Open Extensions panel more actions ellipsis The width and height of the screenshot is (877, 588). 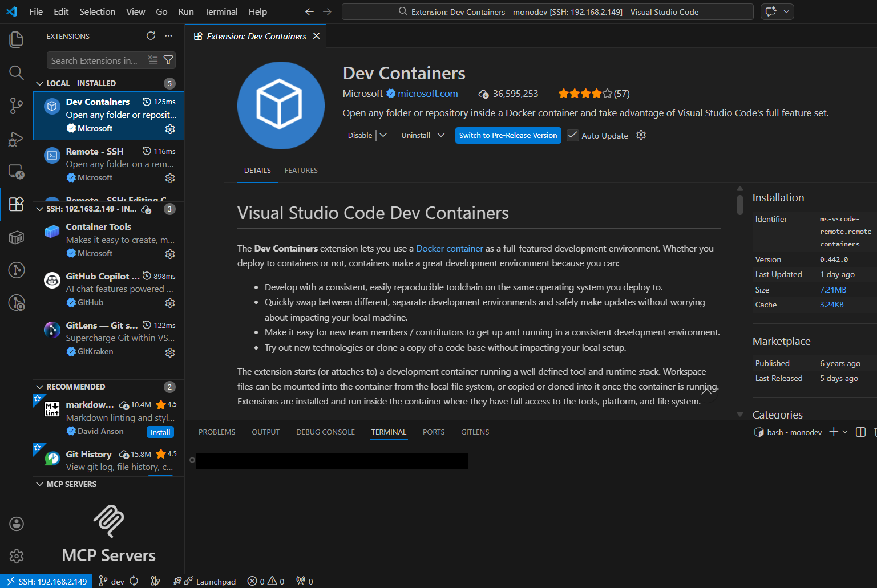[168, 36]
